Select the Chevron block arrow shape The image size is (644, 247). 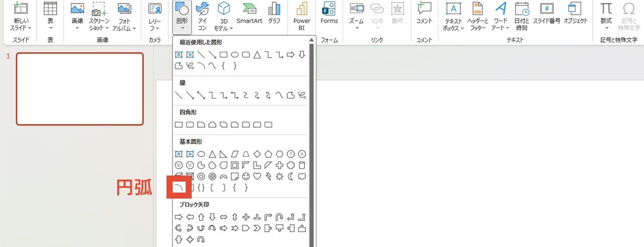pos(257,228)
